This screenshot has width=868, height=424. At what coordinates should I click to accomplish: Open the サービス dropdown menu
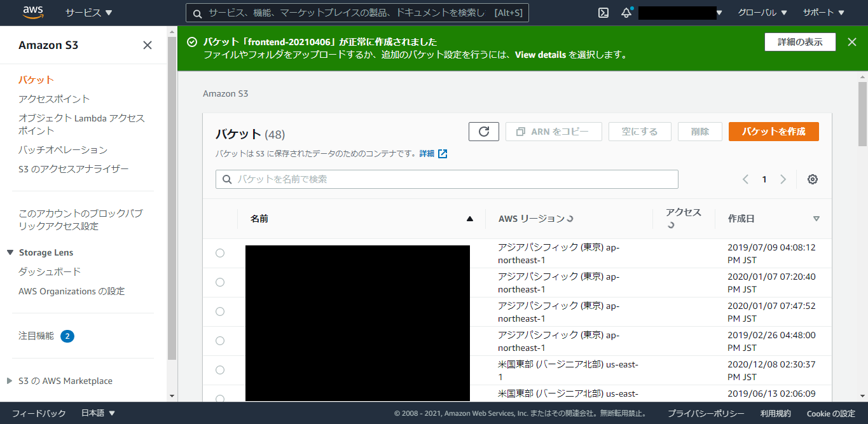click(x=88, y=13)
